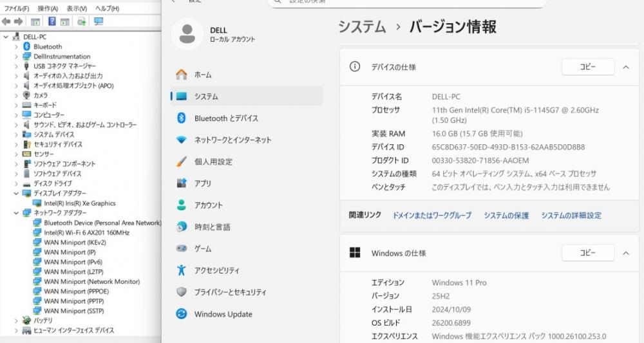This screenshot has width=644, height=343.
Task: Click the セキュリティ デバイス category icon
Action: (x=26, y=144)
